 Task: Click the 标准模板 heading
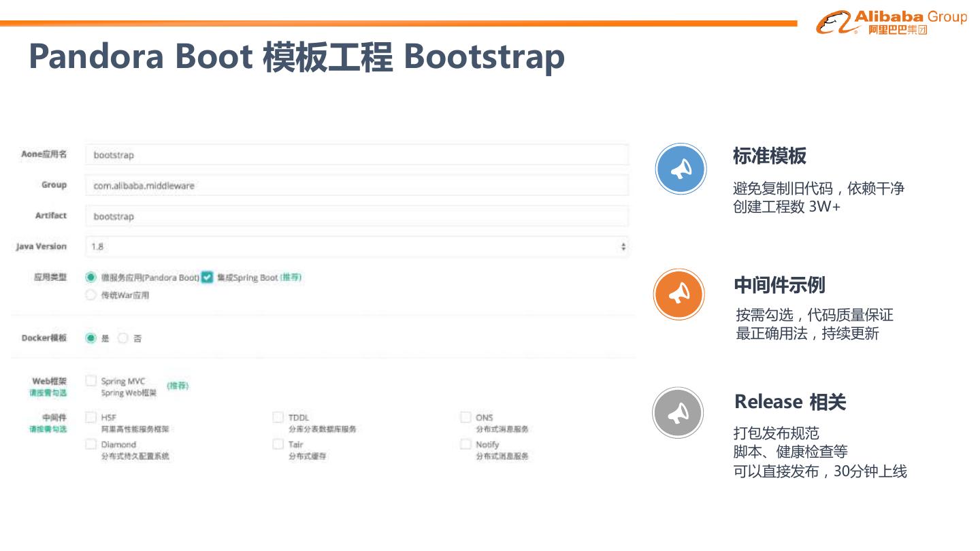tap(770, 156)
